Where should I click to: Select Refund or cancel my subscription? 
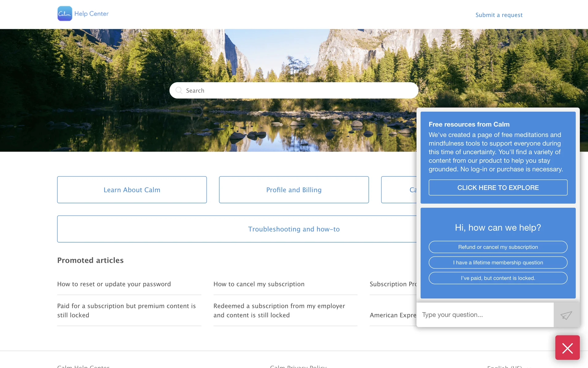pos(498,247)
